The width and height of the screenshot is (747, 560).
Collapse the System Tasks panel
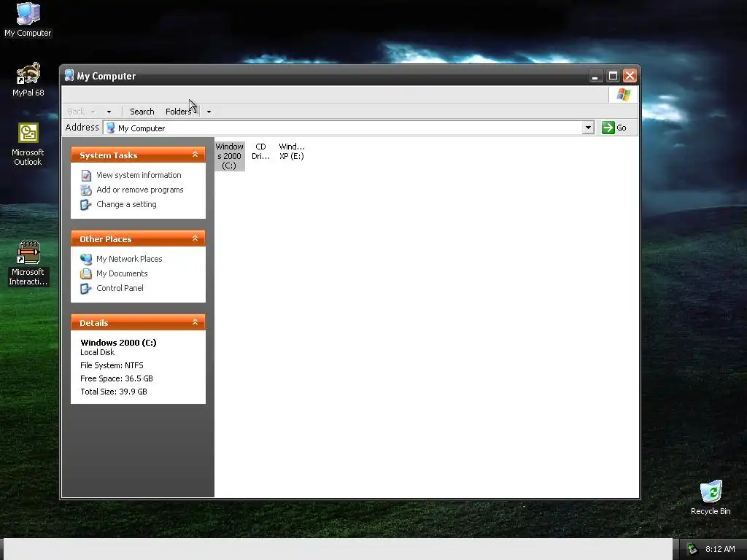click(195, 155)
